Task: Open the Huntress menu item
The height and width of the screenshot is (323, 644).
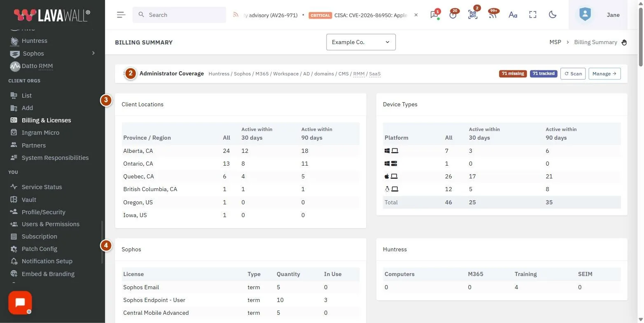Action: pos(35,41)
